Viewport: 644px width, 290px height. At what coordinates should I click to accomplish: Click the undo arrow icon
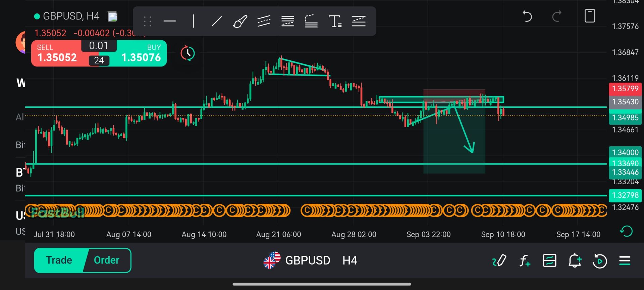pos(527,16)
